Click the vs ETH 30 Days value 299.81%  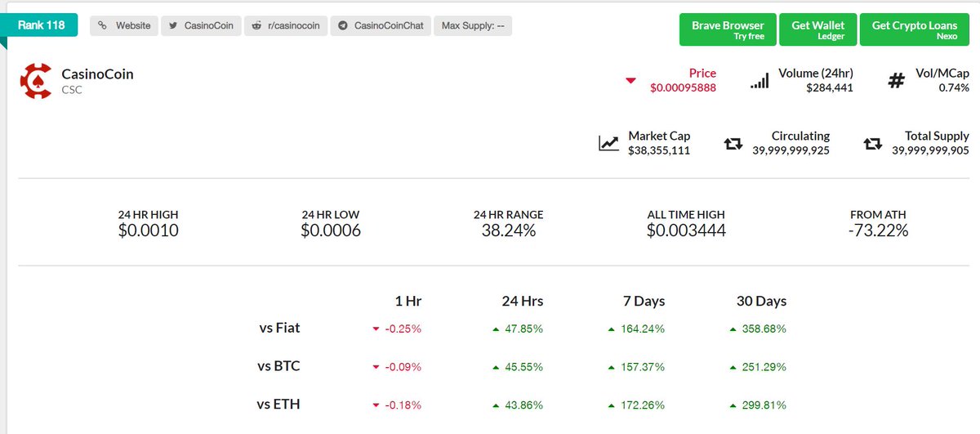[x=764, y=405]
